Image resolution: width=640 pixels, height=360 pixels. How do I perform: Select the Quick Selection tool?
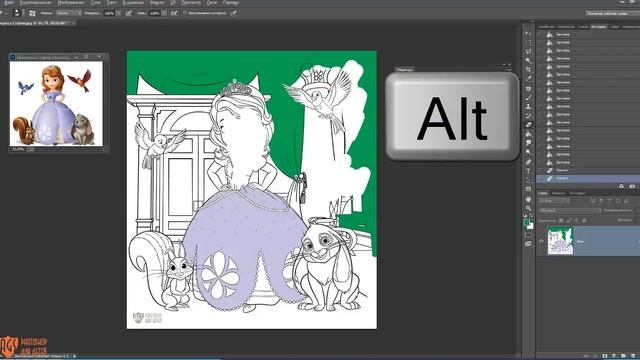pyautogui.click(x=528, y=60)
